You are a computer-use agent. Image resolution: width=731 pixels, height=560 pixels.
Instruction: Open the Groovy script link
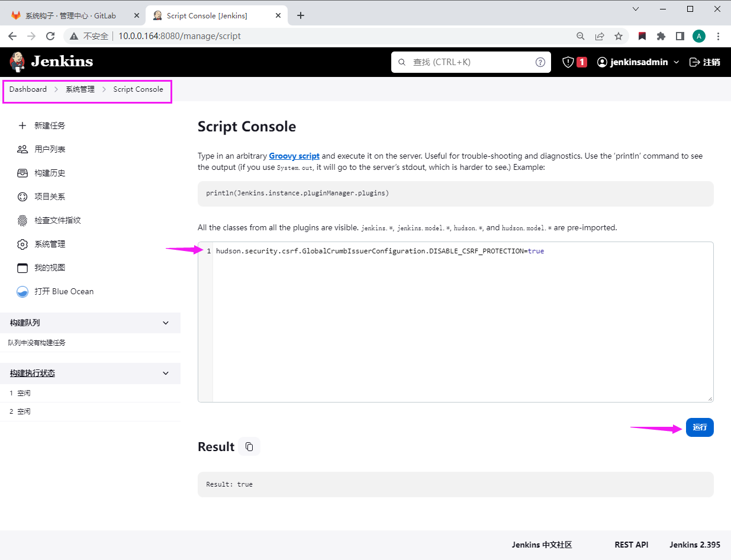pos(294,156)
